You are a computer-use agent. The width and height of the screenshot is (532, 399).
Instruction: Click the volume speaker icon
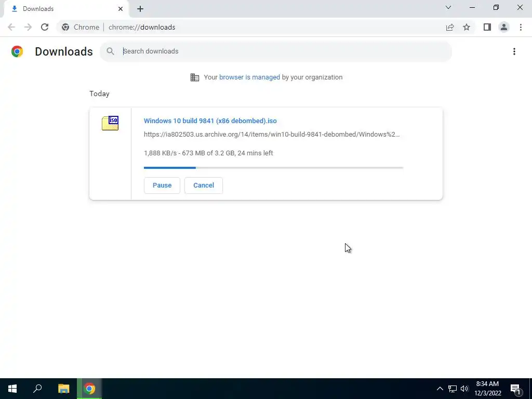pos(464,389)
